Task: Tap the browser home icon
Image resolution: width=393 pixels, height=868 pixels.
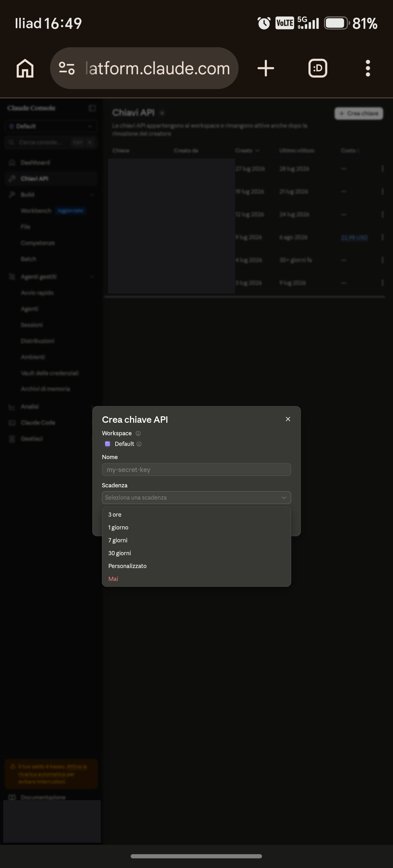Action: tap(25, 68)
